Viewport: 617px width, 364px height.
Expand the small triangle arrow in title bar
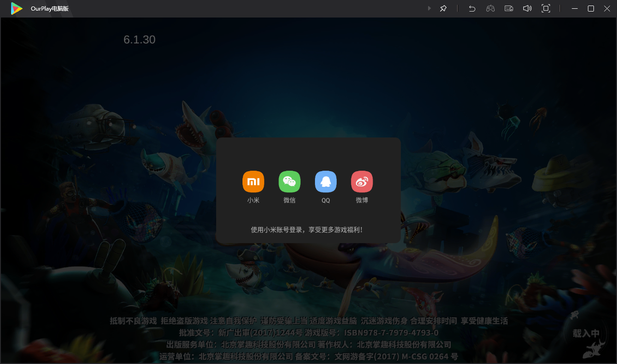[429, 8]
